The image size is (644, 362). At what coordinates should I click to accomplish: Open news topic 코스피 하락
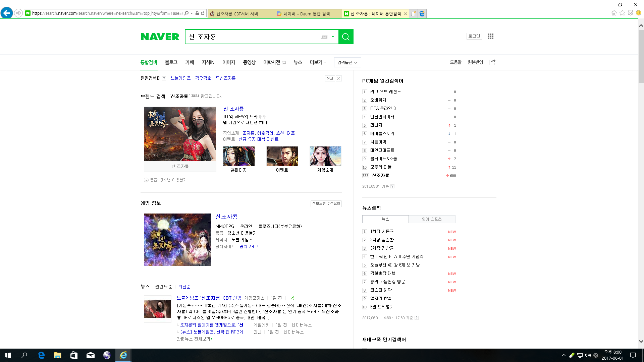tap(381, 290)
